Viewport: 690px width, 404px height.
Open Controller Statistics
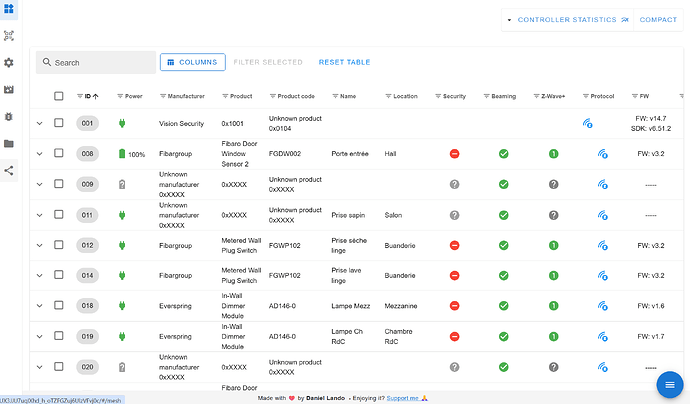click(573, 20)
